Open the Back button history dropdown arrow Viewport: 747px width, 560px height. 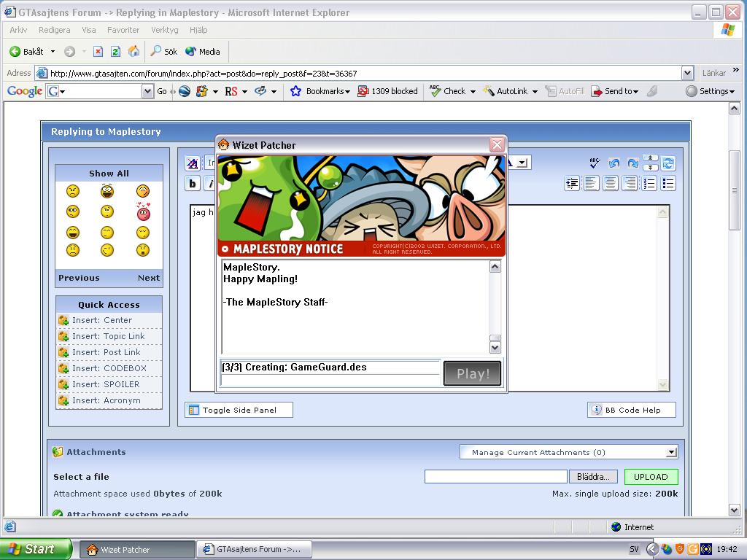click(53, 52)
